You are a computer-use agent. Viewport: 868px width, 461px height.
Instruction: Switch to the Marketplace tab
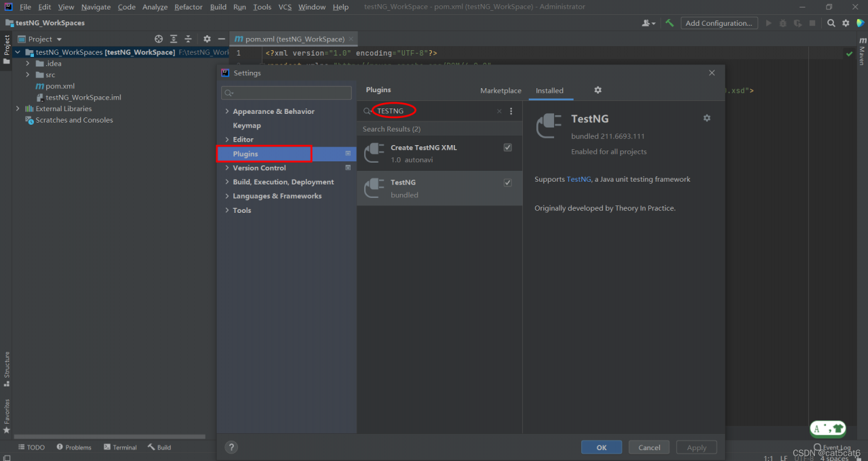click(500, 91)
